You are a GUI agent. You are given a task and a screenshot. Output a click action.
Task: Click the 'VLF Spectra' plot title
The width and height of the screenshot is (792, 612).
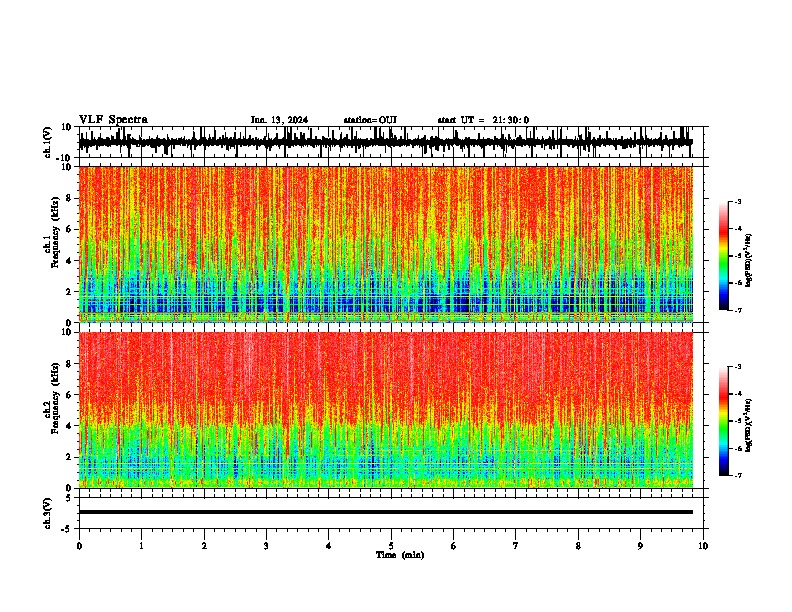[x=113, y=120]
